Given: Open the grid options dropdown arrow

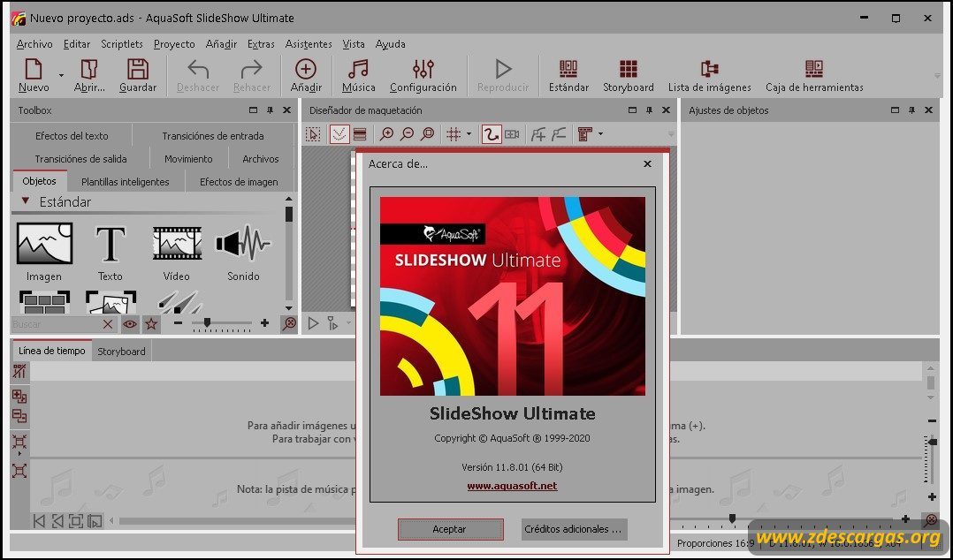Looking at the screenshot, I should [x=469, y=134].
